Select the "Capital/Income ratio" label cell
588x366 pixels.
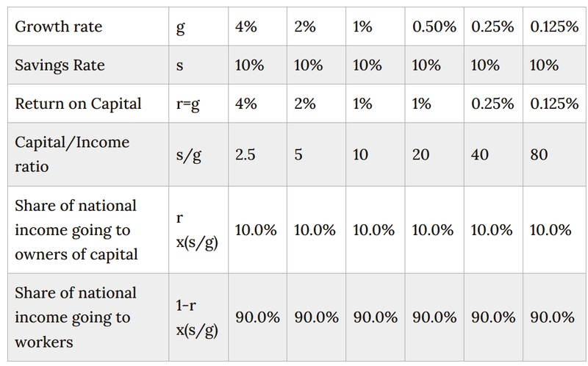(72, 154)
